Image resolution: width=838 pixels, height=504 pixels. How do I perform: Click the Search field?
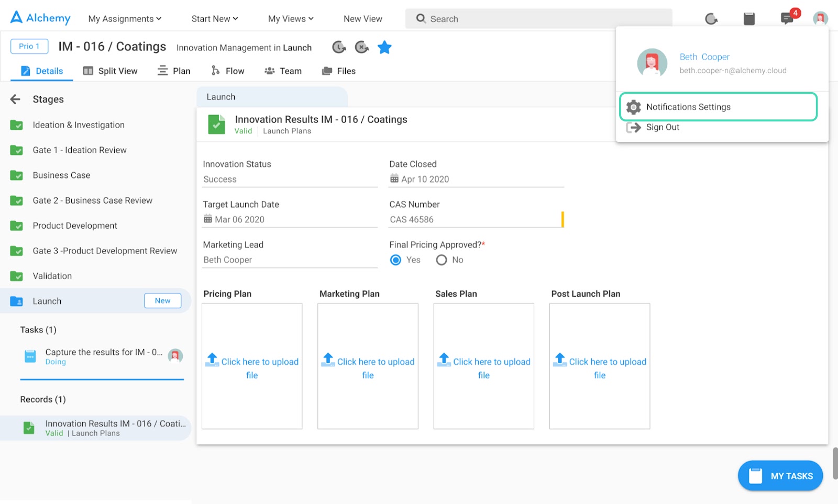pyautogui.click(x=538, y=19)
